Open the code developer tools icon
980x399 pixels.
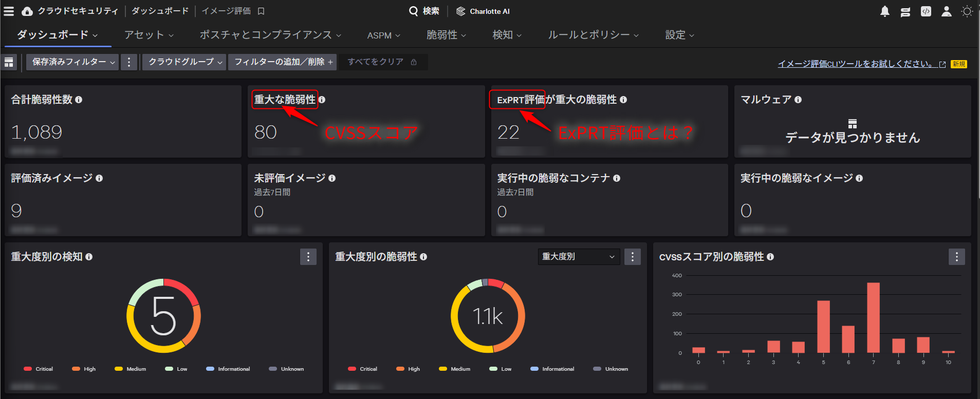926,11
